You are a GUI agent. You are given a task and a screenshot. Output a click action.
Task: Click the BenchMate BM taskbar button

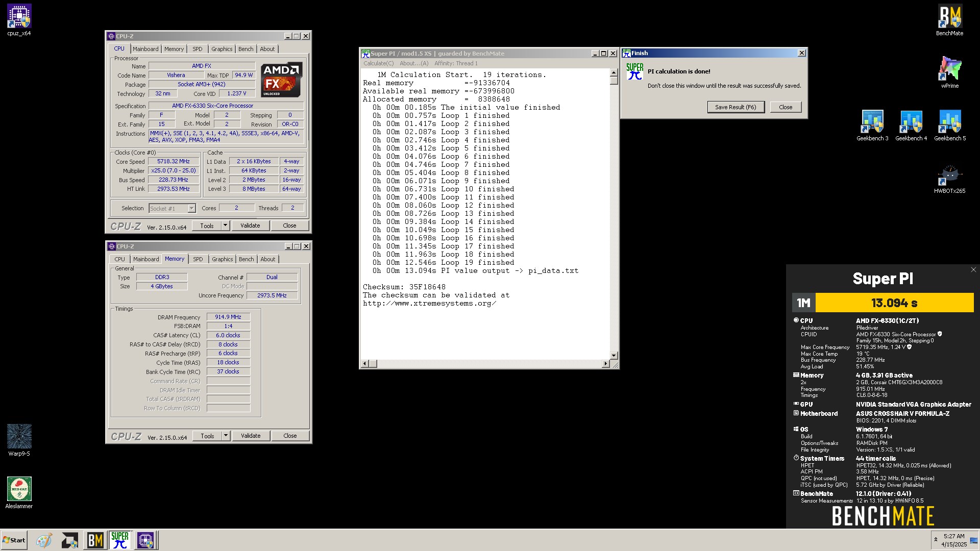click(x=95, y=540)
